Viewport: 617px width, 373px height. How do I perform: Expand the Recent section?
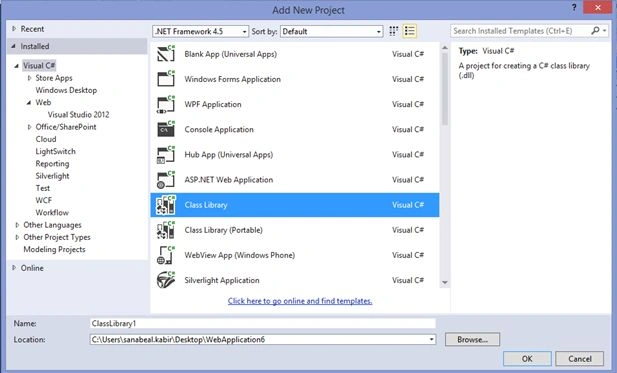(14, 29)
